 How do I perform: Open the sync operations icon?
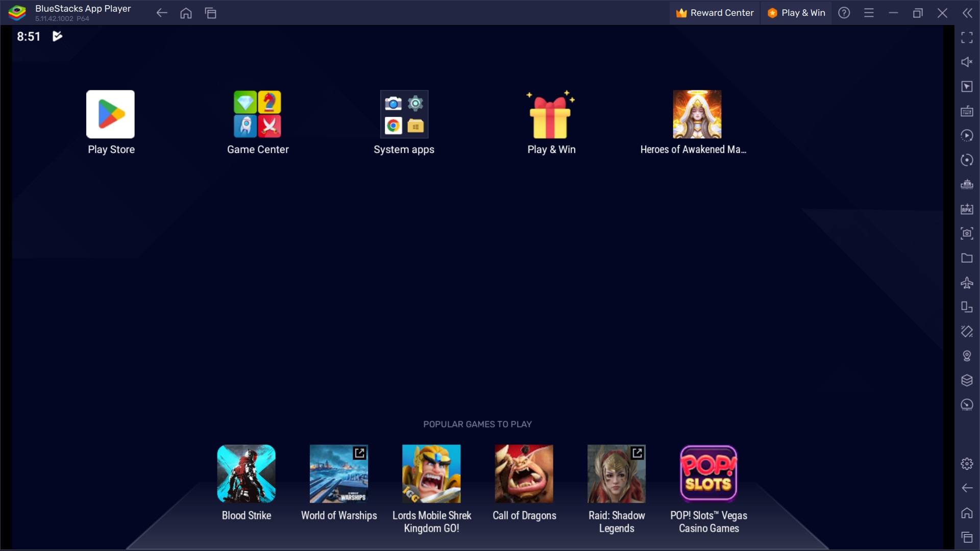point(967,160)
